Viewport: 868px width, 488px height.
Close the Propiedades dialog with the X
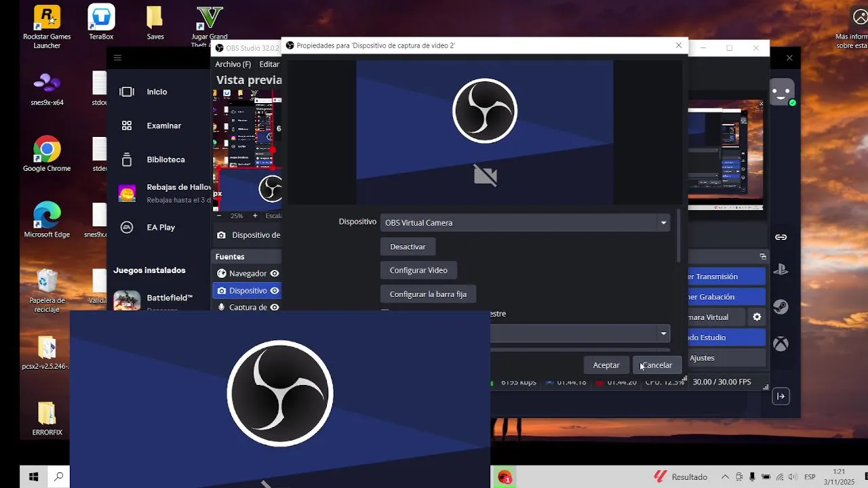tap(679, 45)
